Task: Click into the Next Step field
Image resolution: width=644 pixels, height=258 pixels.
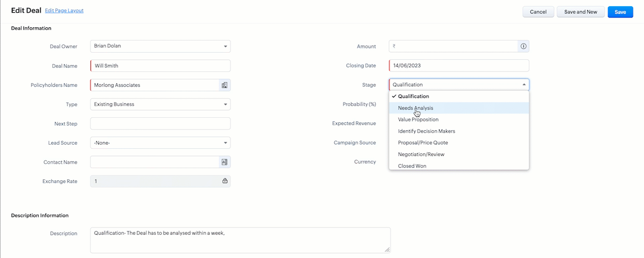Action: 160,124
